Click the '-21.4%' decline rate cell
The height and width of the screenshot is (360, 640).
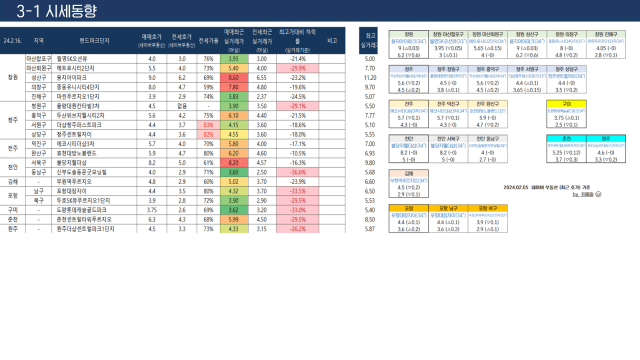[298, 59]
